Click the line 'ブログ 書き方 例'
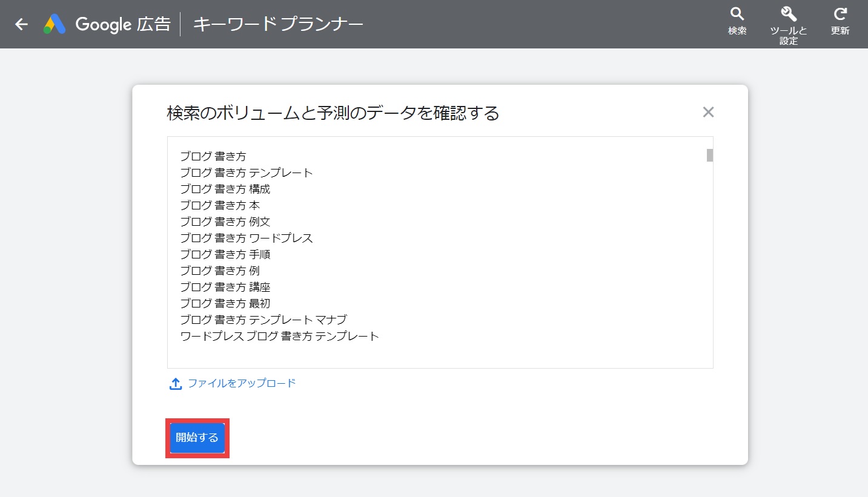This screenshot has height=497, width=868. pos(220,271)
